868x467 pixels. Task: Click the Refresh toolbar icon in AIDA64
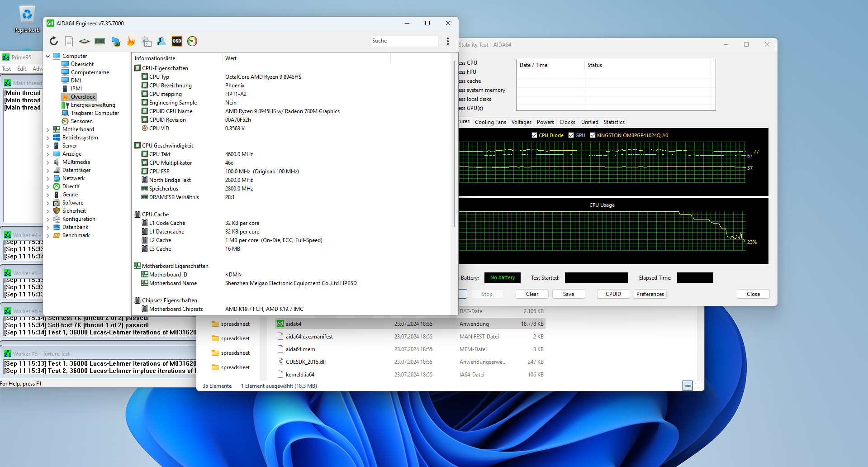[x=54, y=41]
